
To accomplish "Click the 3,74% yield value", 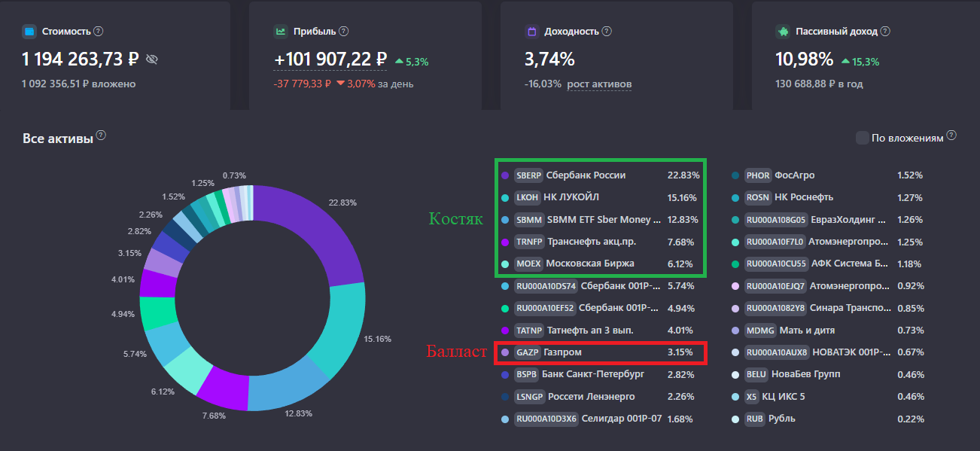I will 549,59.
